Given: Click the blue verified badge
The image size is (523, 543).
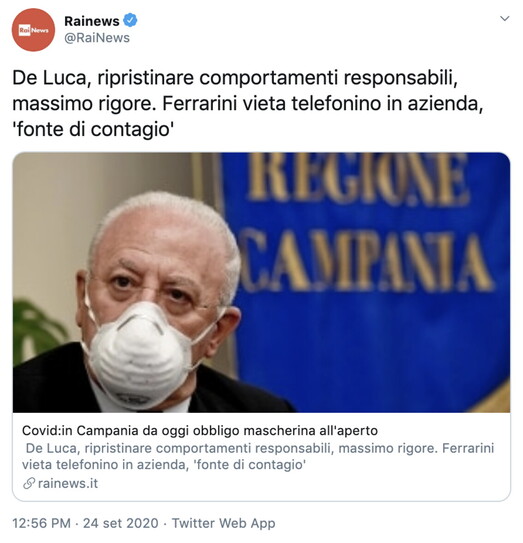Looking at the screenshot, I should tap(131, 20).
